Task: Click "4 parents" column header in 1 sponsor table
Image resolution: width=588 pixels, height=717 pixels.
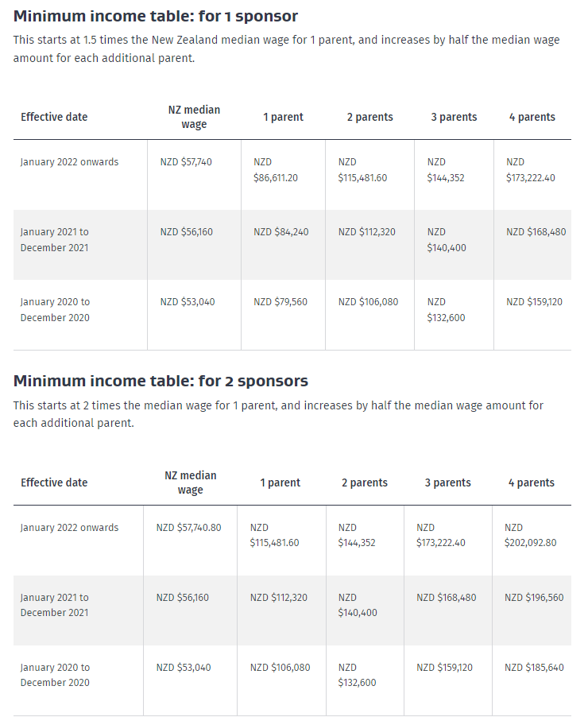Action: tap(532, 117)
